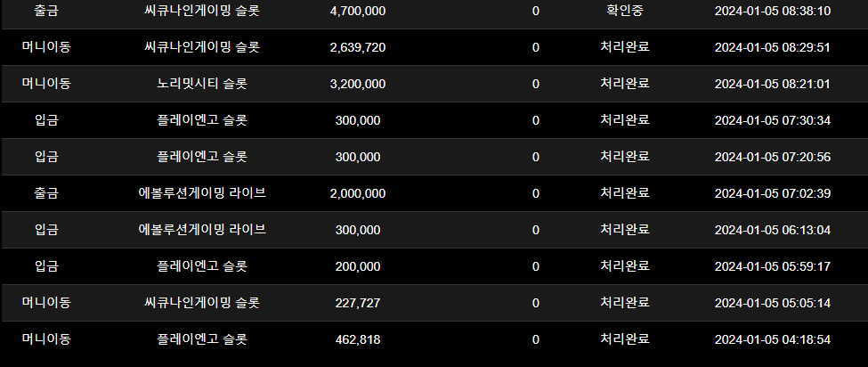Select the 입금 row dated 07:30:34

[434, 120]
